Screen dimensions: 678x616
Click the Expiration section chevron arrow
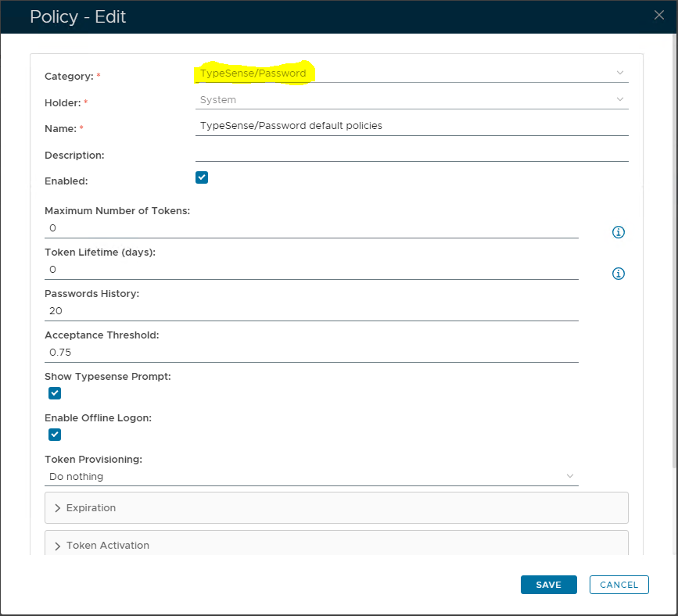58,508
